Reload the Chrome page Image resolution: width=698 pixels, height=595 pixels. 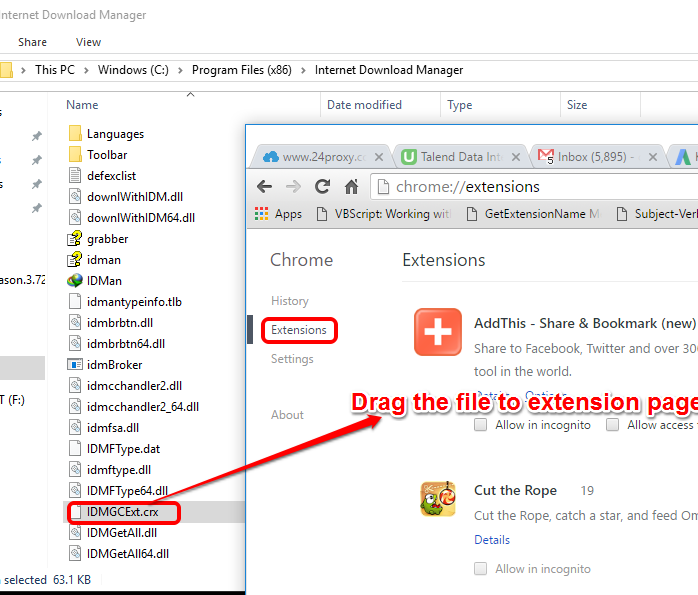pyautogui.click(x=322, y=186)
